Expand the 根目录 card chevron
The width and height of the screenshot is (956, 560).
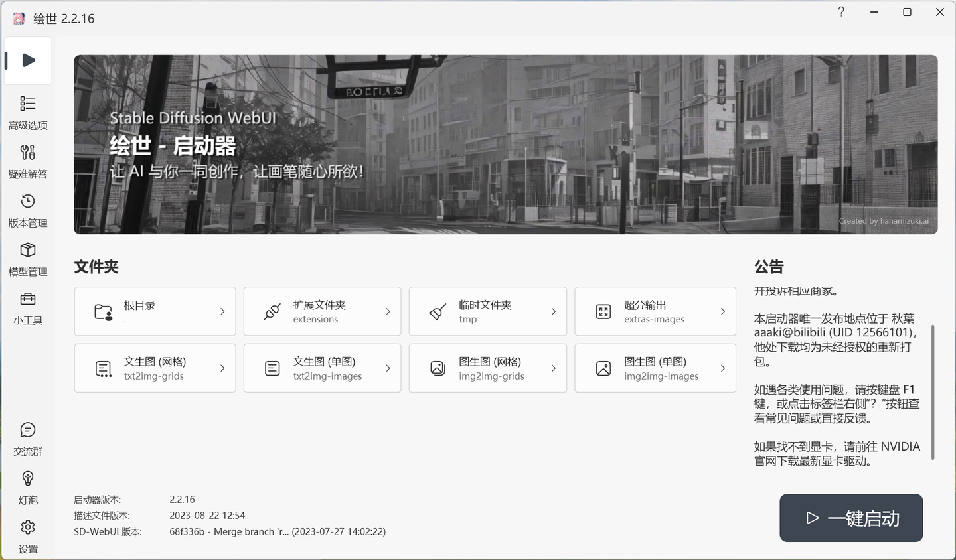tap(222, 311)
